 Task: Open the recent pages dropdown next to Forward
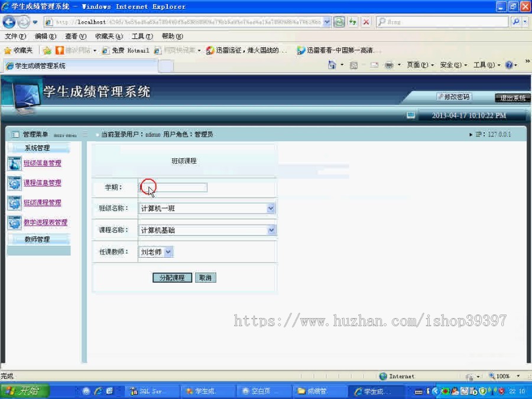coord(35,22)
